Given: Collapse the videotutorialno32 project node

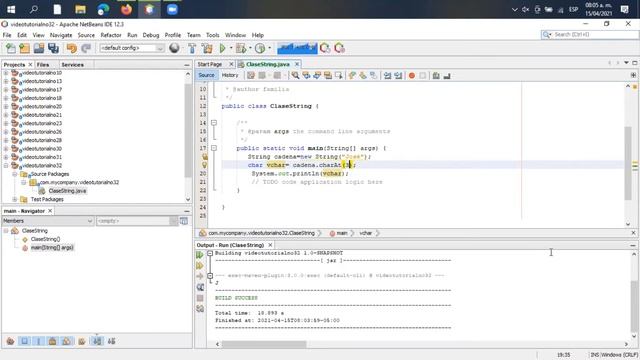Looking at the screenshot, I should coord(6,166).
